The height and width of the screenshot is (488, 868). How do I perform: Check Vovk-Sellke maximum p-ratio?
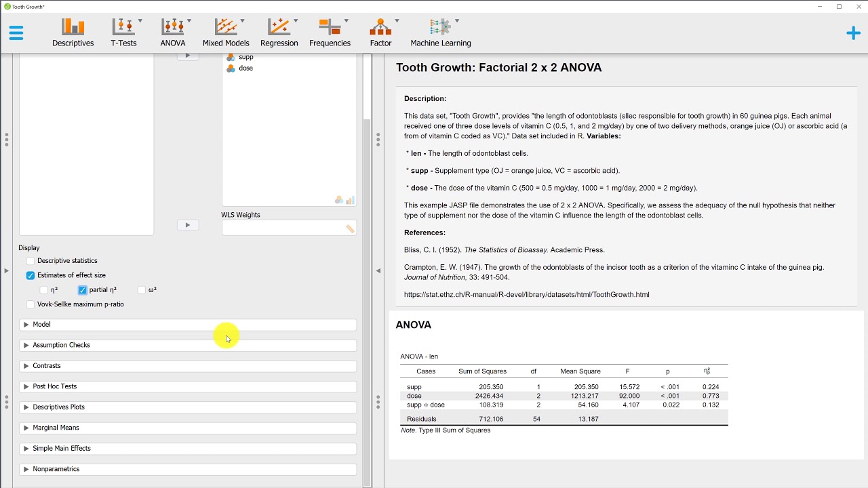point(31,305)
